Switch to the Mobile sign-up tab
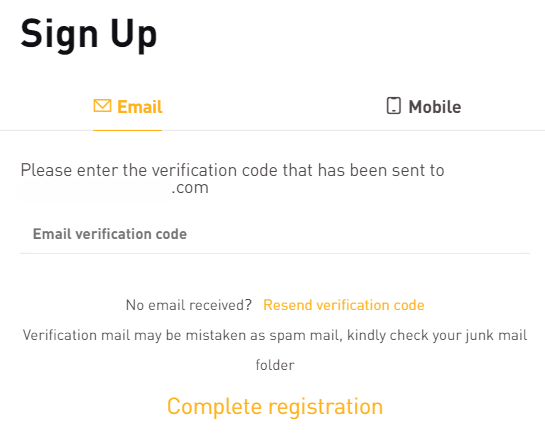The height and width of the screenshot is (434, 545). click(x=424, y=106)
